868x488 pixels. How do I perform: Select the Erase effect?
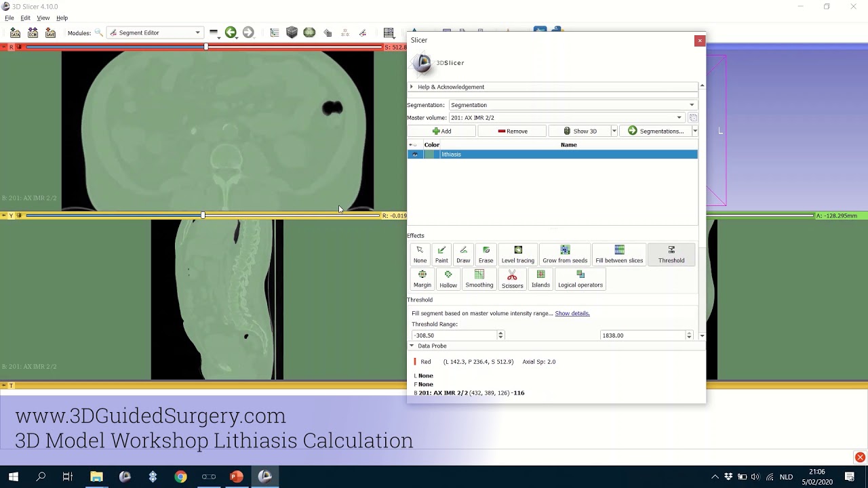[486, 255]
